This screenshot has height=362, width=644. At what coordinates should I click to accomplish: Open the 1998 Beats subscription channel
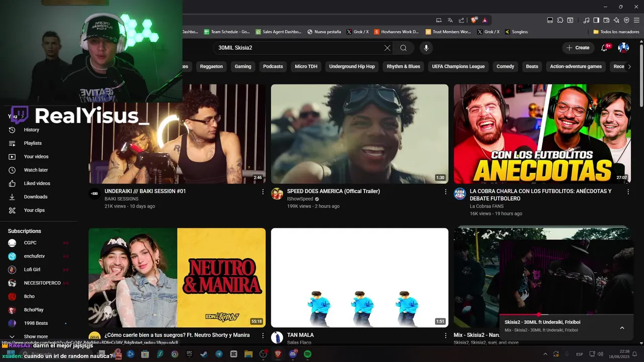(x=36, y=323)
